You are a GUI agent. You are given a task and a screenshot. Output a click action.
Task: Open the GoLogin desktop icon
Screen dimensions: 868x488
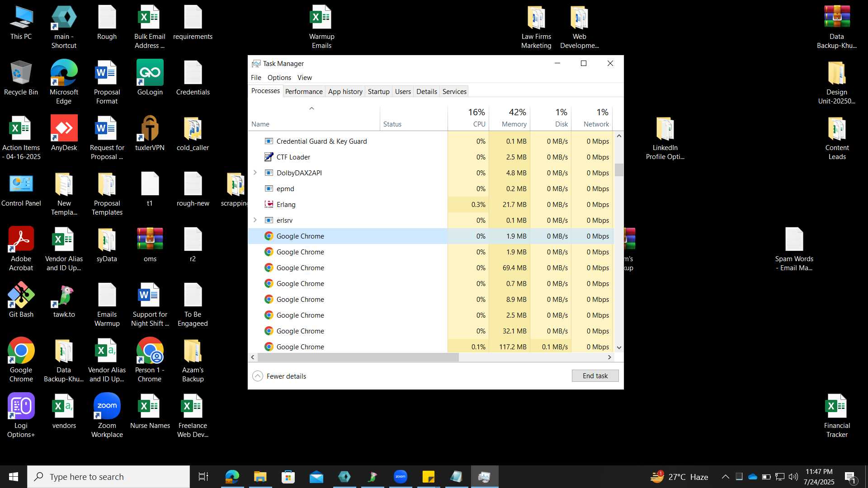tap(150, 78)
